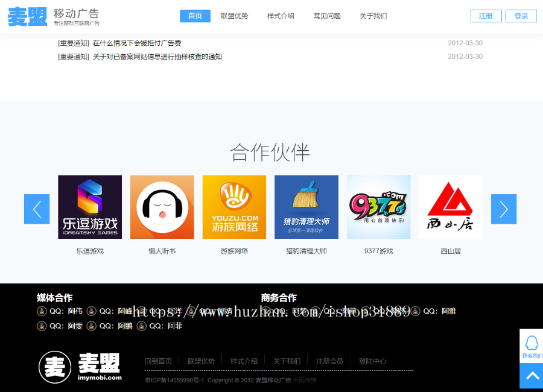Contact QQ: 阿伟 link
Screen dimensions: 543x392
click(66, 311)
